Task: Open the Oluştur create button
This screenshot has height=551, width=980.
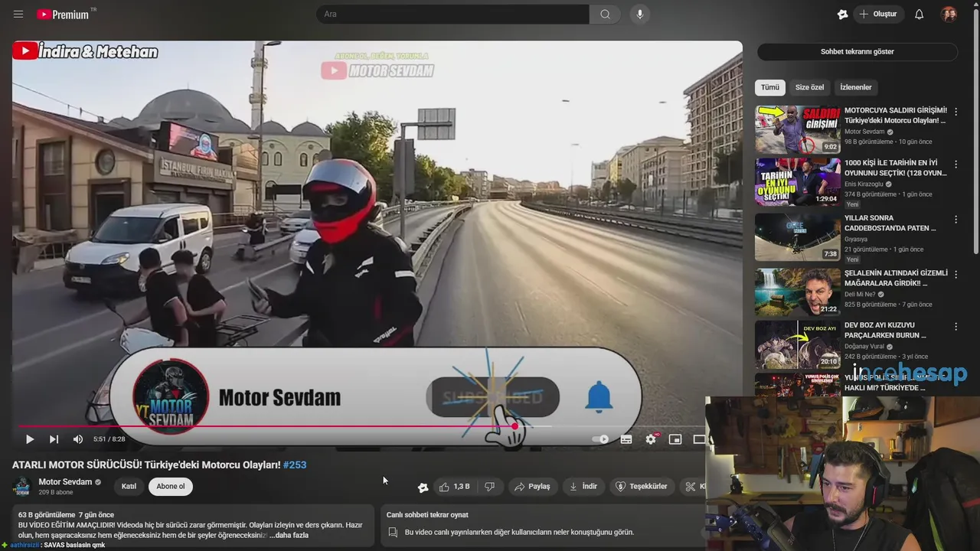Action: [877, 15]
